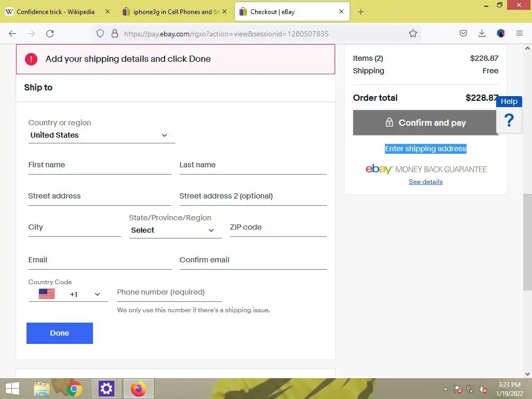Click the Enter shipping address link
Screen dimensions: 532x399
[x=425, y=149]
